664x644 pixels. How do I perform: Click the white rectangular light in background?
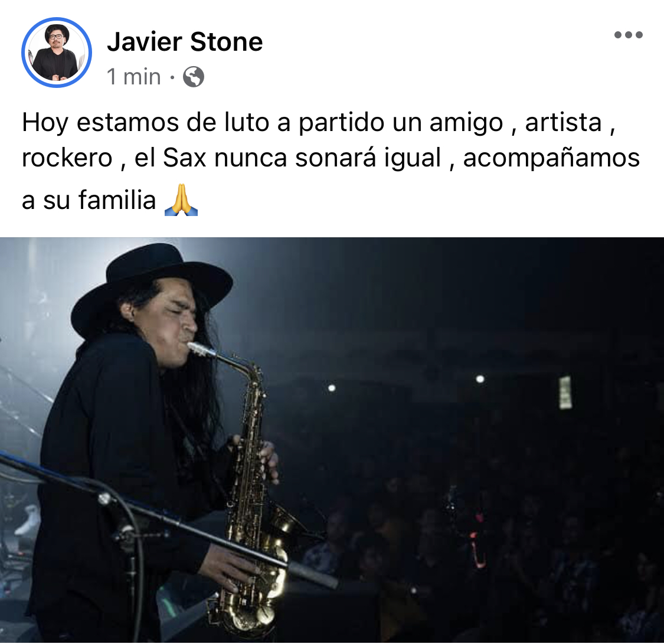[x=565, y=393]
